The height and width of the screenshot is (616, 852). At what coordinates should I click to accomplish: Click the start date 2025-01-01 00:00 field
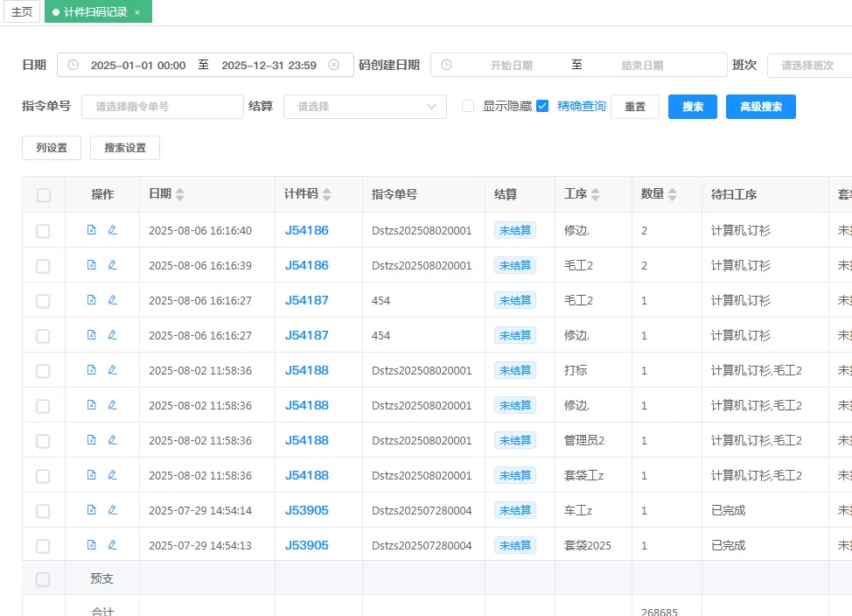138,66
